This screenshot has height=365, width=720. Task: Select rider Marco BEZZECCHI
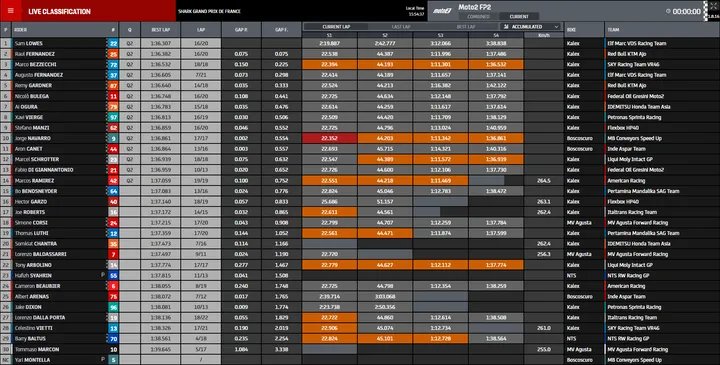pos(34,65)
